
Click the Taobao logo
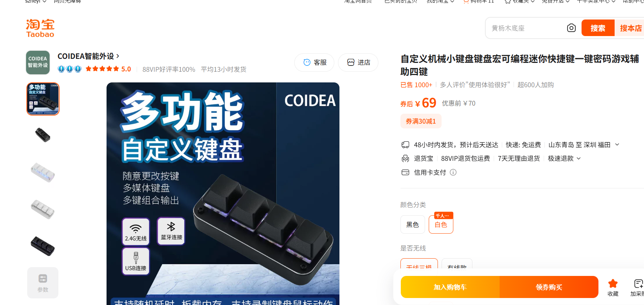click(40, 28)
